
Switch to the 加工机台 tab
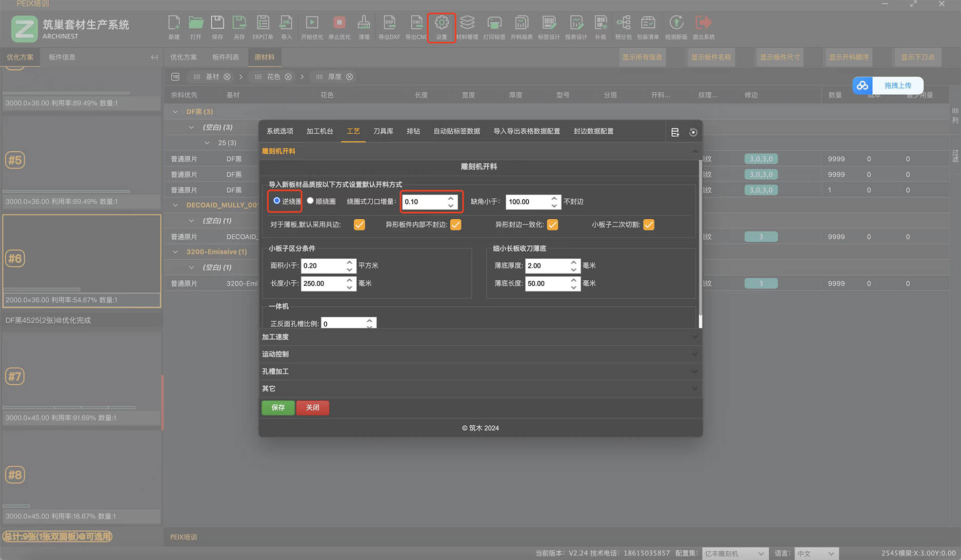319,131
